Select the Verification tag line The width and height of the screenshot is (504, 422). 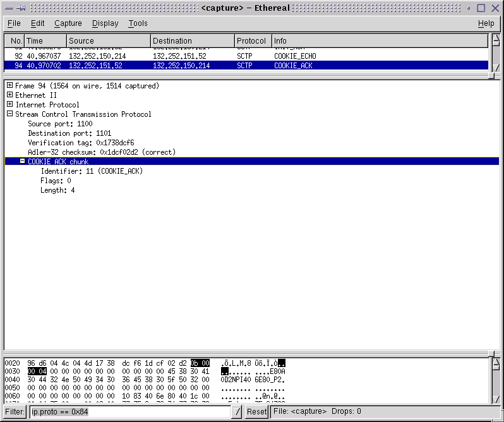(x=81, y=143)
